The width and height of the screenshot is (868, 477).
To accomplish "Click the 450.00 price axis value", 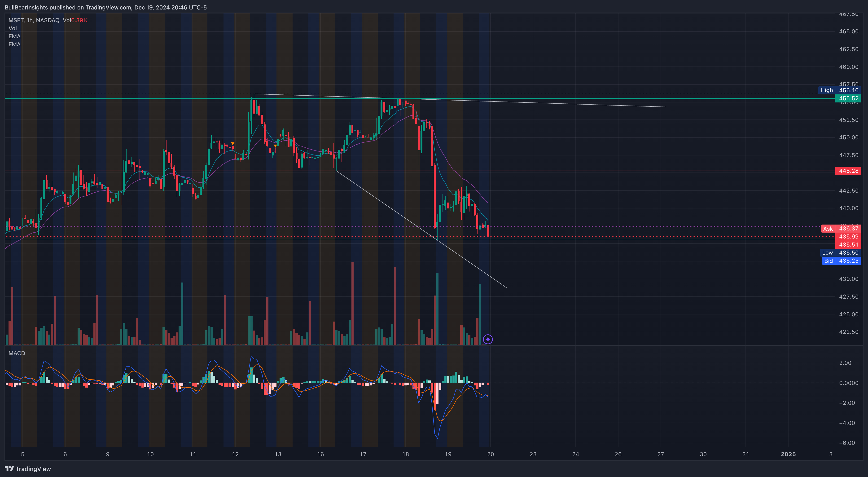I will tap(848, 137).
